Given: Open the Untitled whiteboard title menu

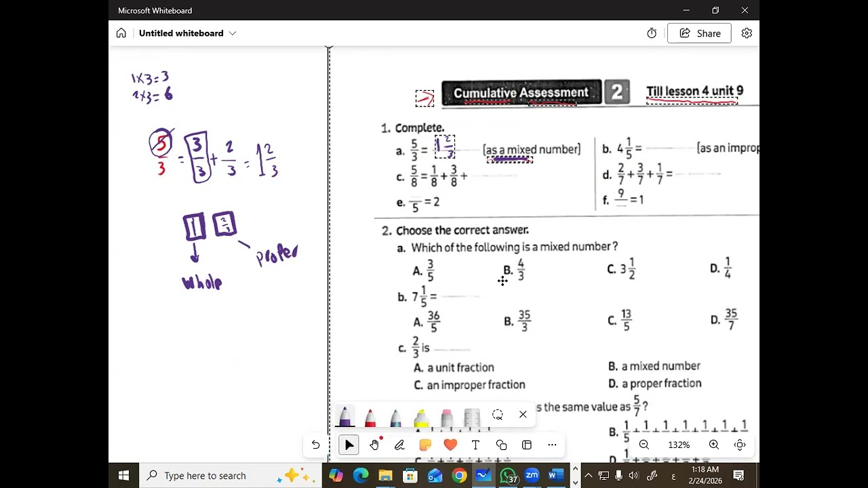Looking at the screenshot, I should [188, 33].
